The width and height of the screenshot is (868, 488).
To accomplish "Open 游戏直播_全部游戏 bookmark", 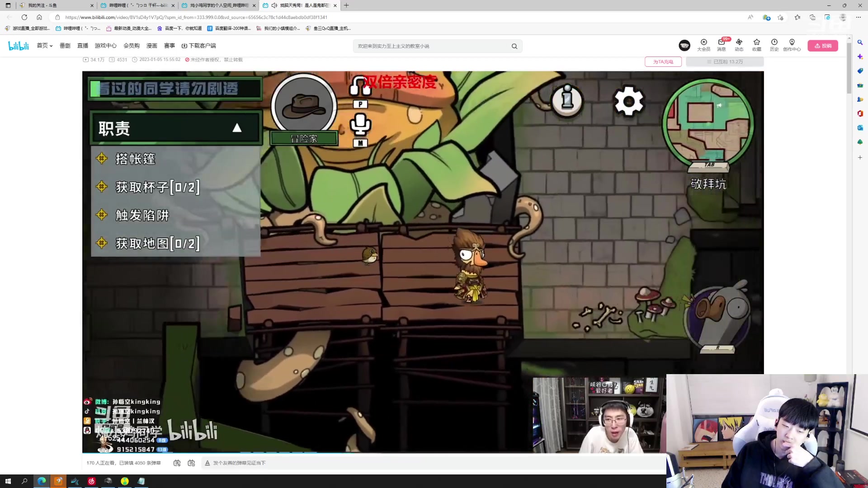I will pos(27,28).
